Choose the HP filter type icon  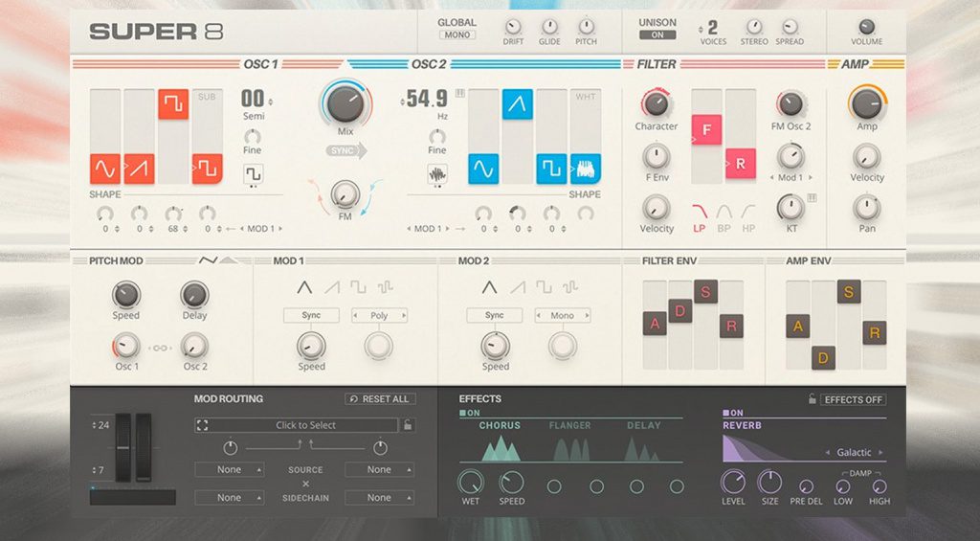[x=748, y=212]
